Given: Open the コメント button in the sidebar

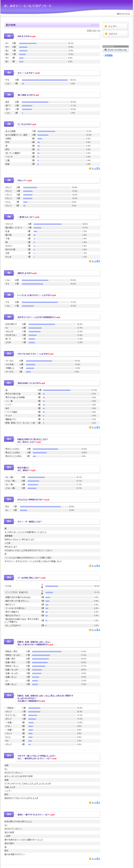Looking at the screenshot, I should coord(115,34).
